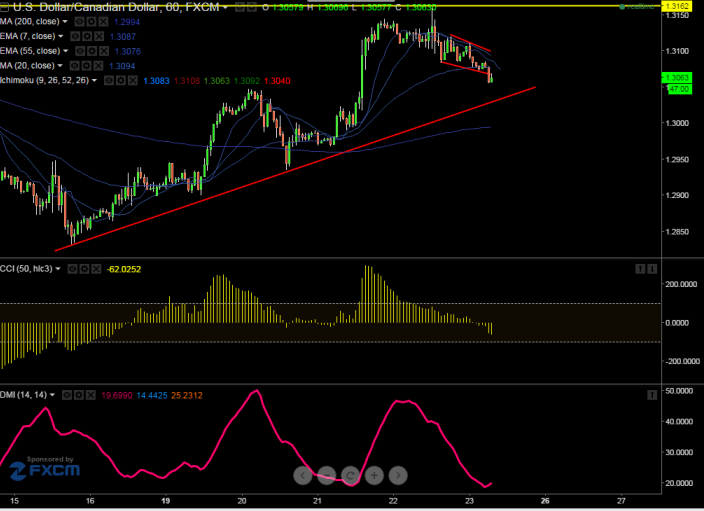Expand the EMA (7, close) dropdown arrow

coord(61,36)
